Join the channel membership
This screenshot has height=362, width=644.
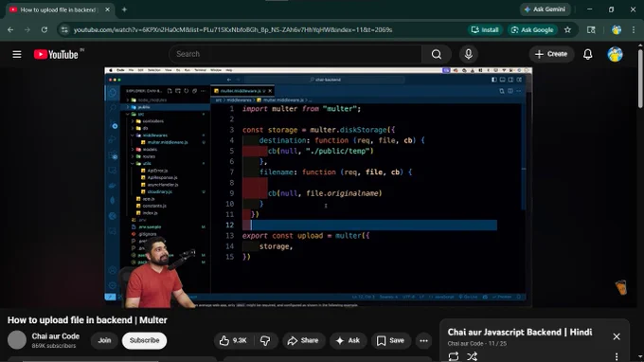[104, 340]
